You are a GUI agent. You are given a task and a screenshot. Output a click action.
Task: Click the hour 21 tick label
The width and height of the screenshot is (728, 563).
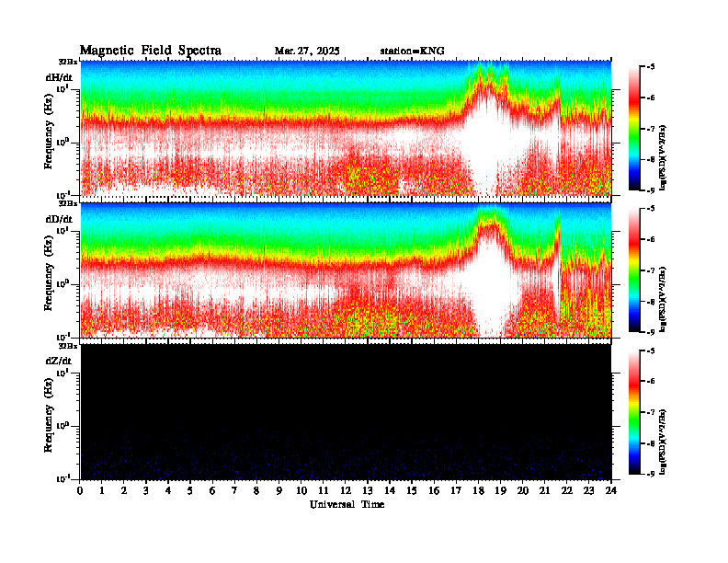point(544,490)
